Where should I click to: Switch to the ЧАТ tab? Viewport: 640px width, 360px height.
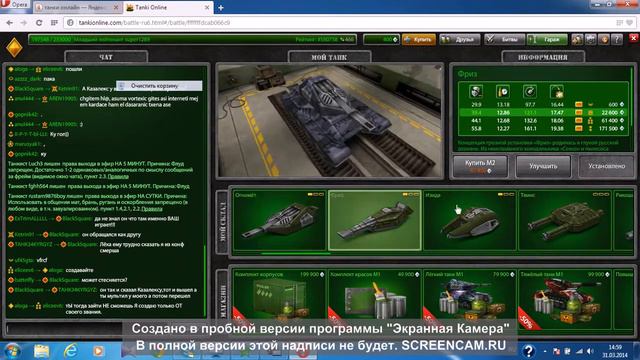coord(106,57)
